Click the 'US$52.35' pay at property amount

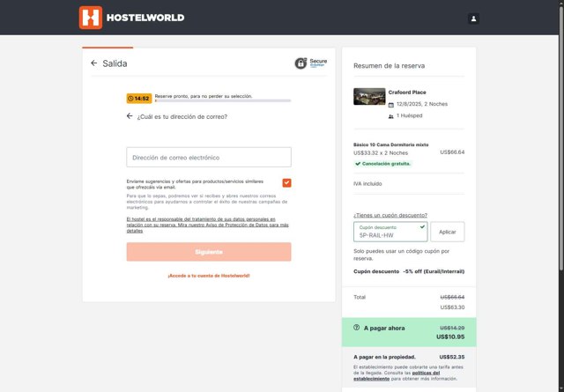tap(452, 357)
